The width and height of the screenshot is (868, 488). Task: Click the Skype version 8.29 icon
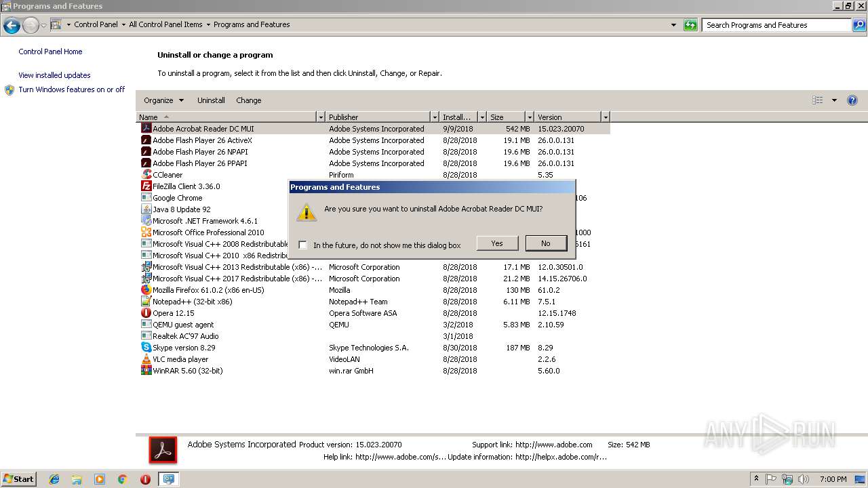[x=146, y=348]
